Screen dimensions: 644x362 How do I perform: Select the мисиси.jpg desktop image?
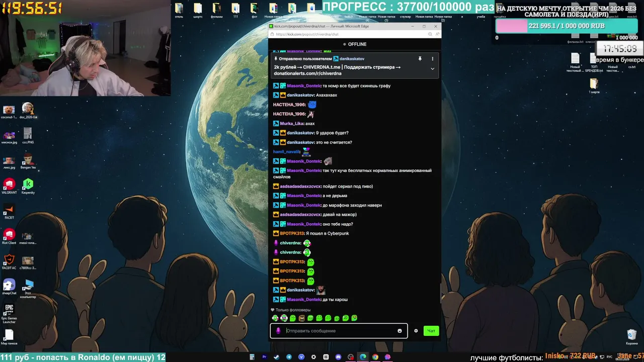click(9, 136)
